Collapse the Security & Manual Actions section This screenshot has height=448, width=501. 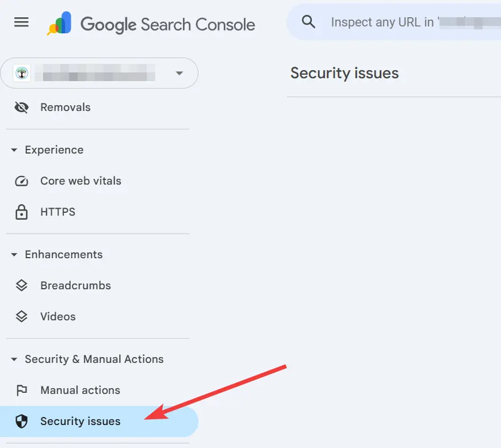14,359
